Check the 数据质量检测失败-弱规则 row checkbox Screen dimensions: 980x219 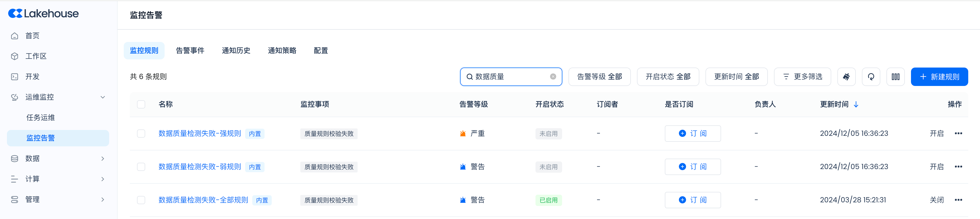pyautogui.click(x=141, y=167)
